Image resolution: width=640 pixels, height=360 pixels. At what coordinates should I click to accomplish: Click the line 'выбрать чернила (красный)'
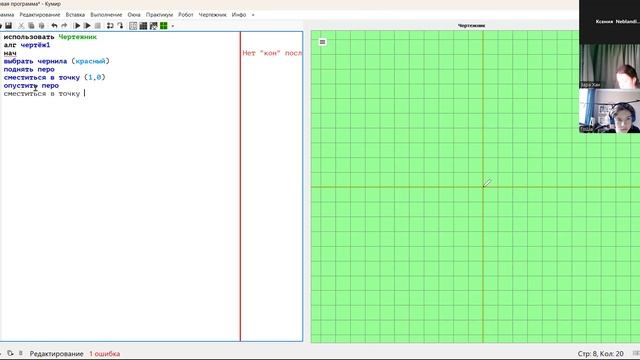57,61
